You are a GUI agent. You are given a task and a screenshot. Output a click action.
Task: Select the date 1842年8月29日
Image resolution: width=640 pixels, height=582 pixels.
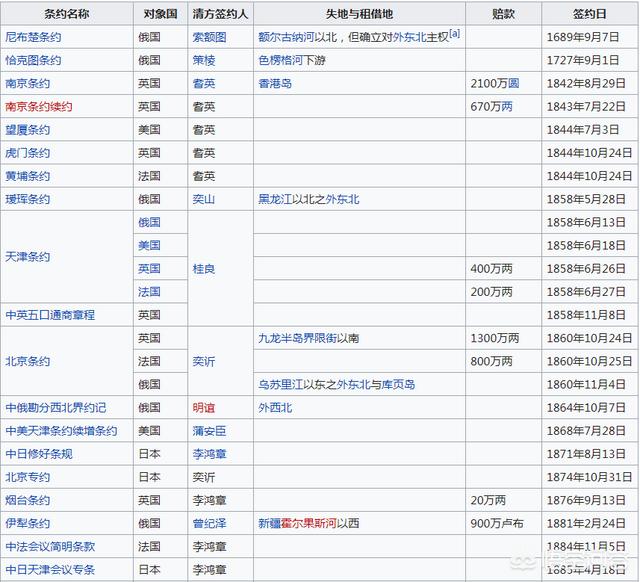(586, 84)
